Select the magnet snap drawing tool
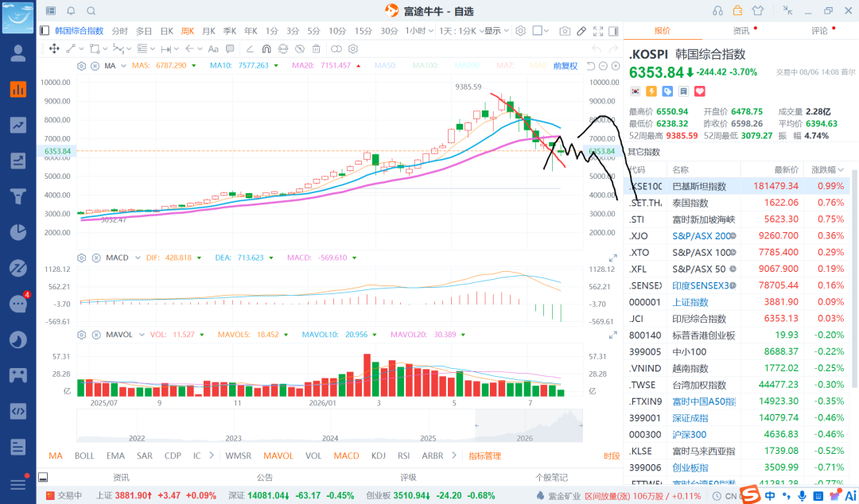Screen dimensions: 859x504 tap(266, 48)
